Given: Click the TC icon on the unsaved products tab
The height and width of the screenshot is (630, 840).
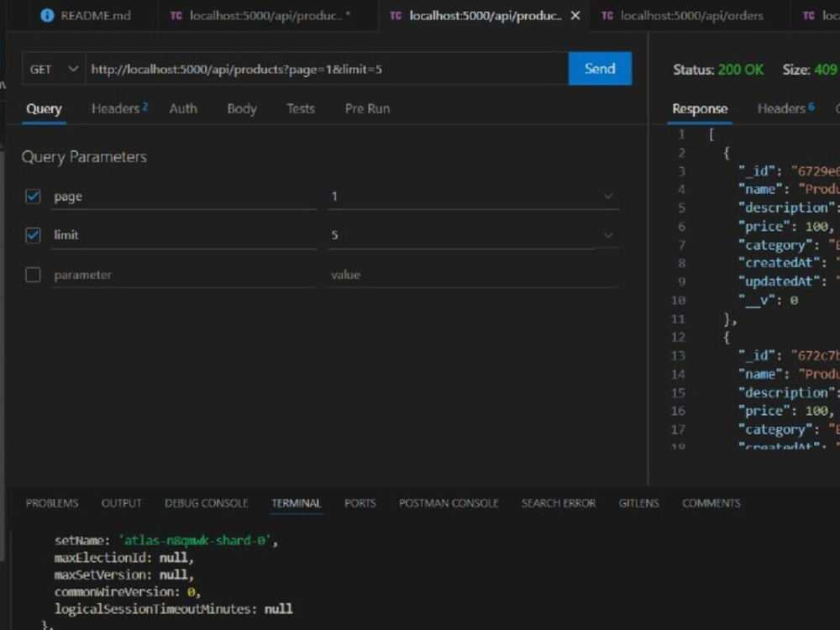Looking at the screenshot, I should pyautogui.click(x=176, y=15).
